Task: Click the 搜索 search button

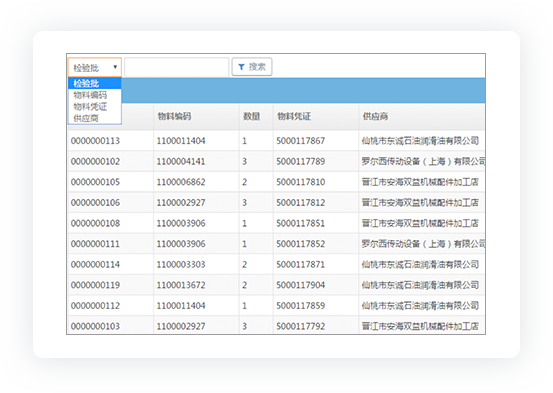Action: [252, 67]
